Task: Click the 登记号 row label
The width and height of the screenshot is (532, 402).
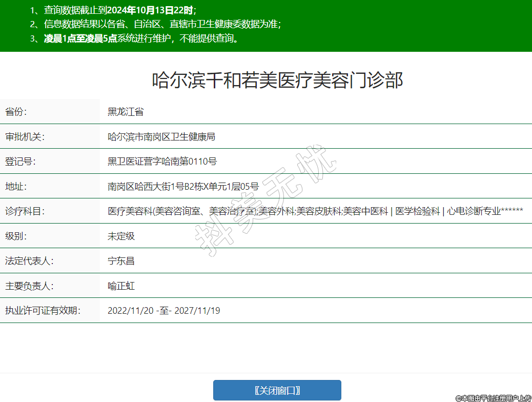Action: (x=21, y=162)
